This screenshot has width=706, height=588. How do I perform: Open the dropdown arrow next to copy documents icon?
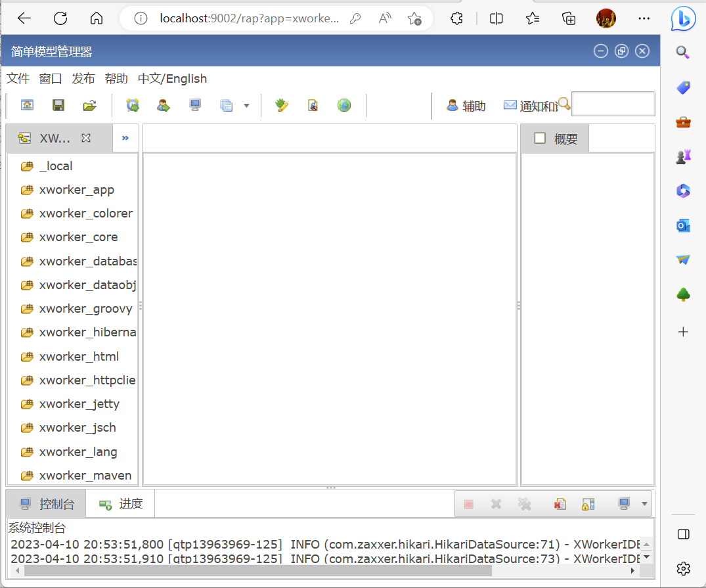(246, 105)
